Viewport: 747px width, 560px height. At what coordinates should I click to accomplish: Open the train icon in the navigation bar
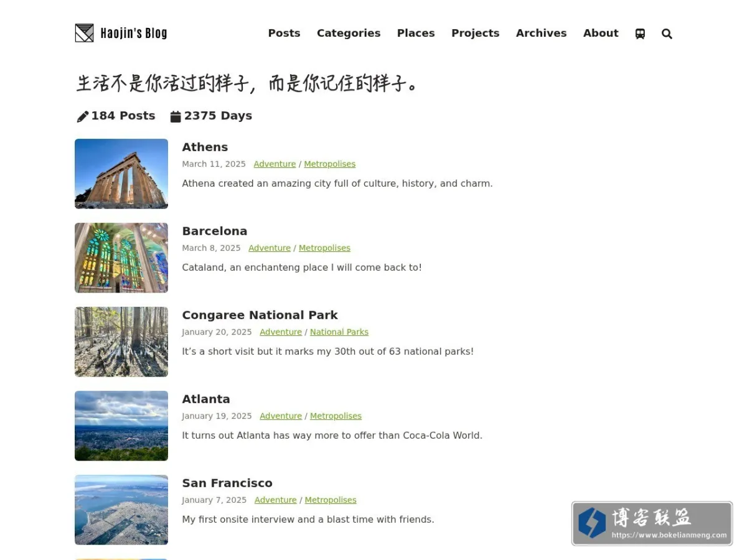640,34
